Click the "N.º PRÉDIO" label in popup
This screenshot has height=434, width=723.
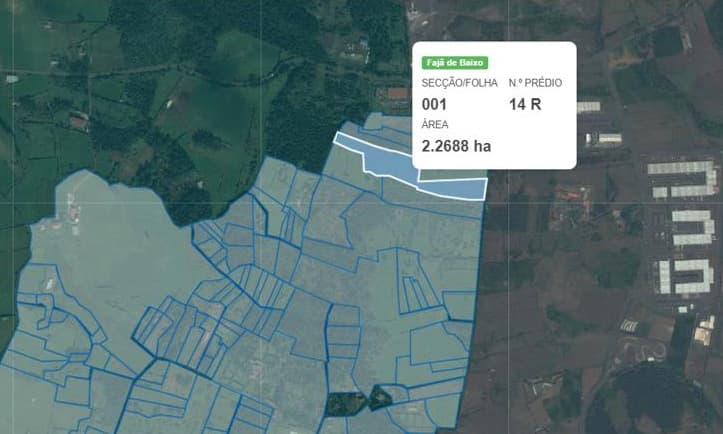(535, 83)
